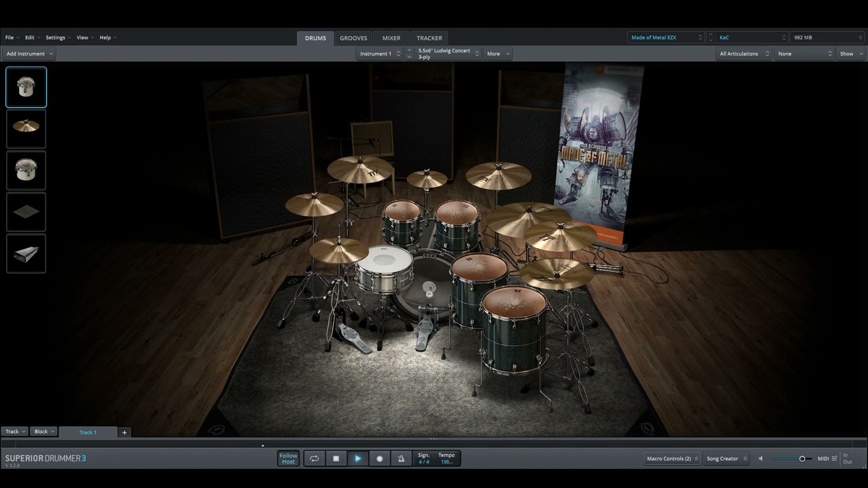Open MIDI settings icon
This screenshot has height=488, width=868.
834,459
